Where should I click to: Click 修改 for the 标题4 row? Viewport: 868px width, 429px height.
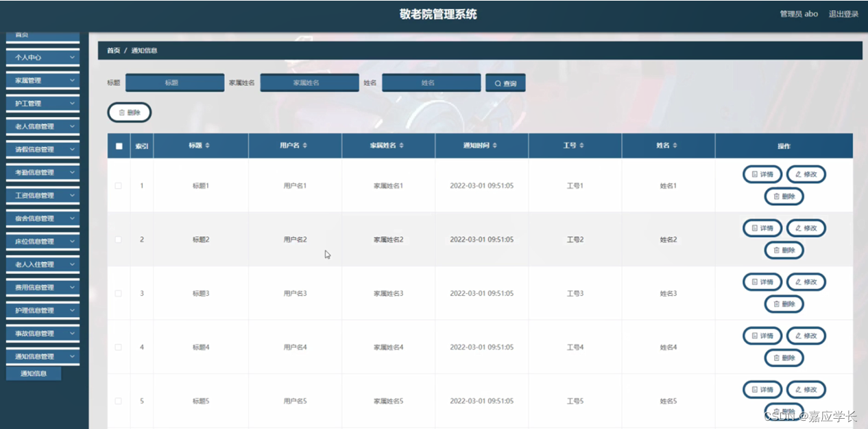point(806,336)
